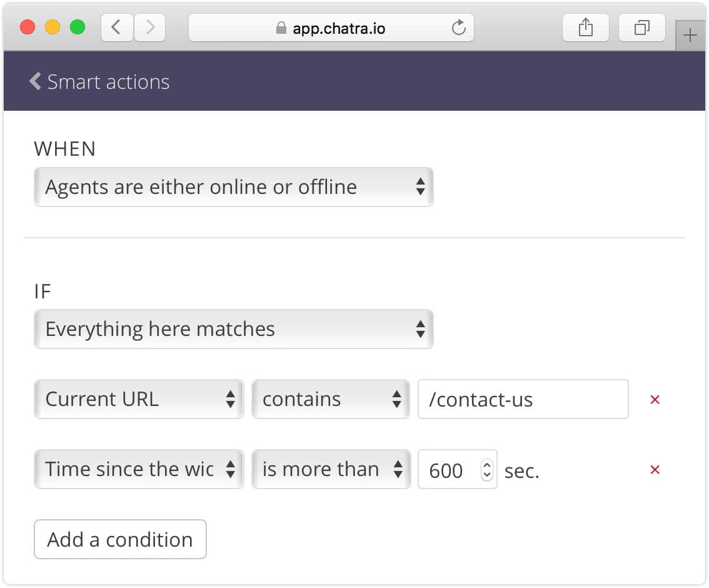Open the Current URL condition dropdown
Viewport: 709px width, 588px height.
(138, 399)
